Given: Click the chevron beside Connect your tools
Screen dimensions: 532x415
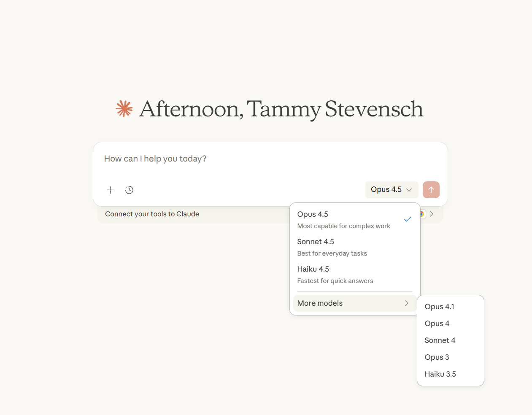Looking at the screenshot, I should [x=432, y=214].
